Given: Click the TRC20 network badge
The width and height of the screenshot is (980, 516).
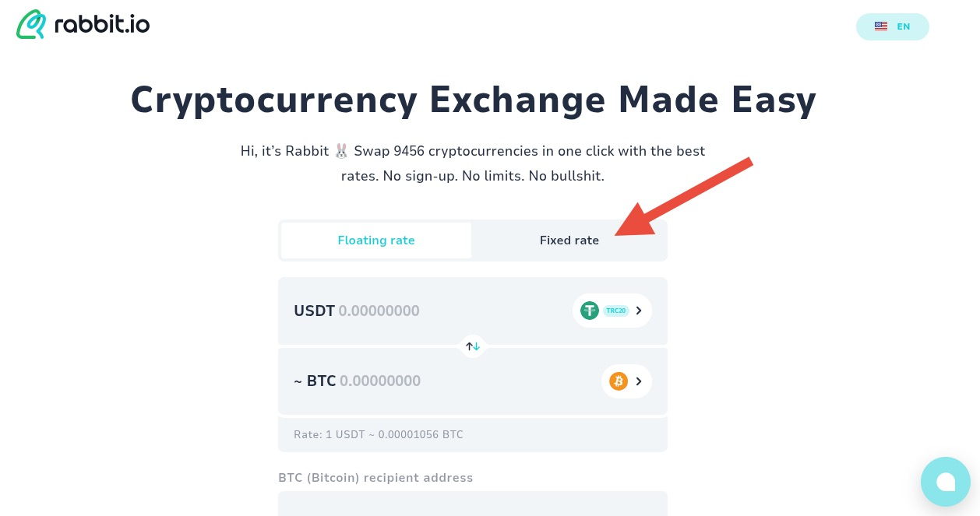Looking at the screenshot, I should coord(615,311).
